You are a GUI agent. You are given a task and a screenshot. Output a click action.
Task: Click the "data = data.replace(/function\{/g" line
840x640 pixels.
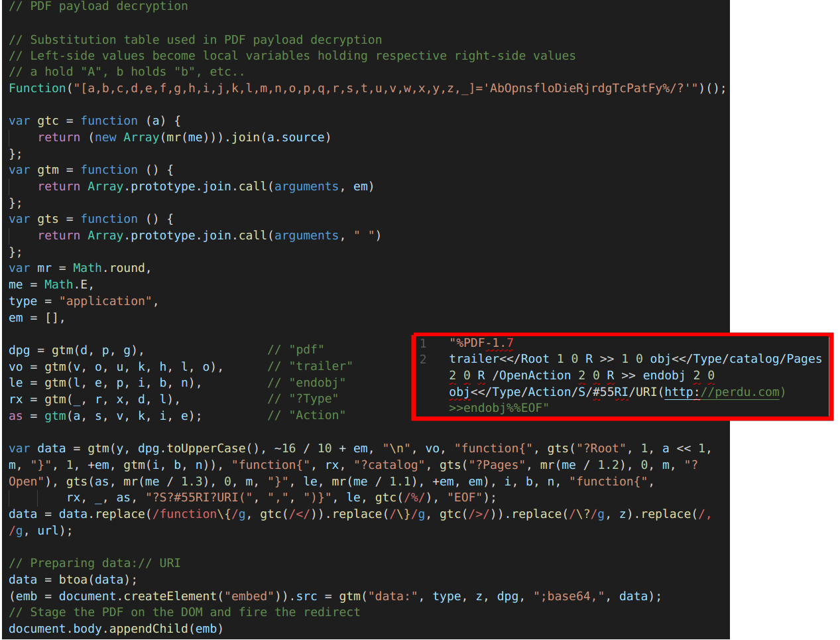click(360, 514)
